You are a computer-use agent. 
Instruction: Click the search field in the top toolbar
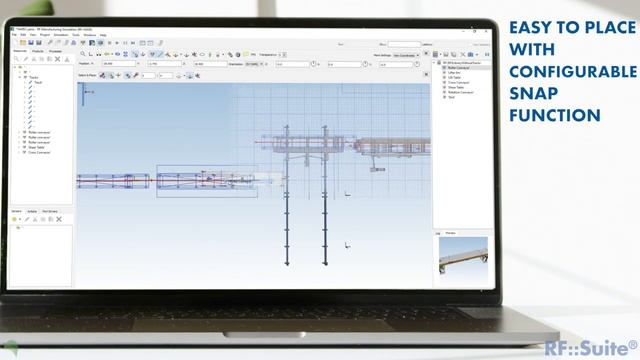(x=404, y=44)
